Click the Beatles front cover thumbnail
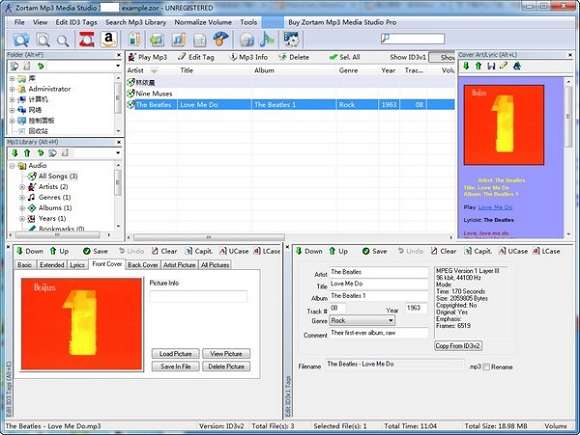Image resolution: width=580 pixels, height=435 pixels. coord(82,324)
